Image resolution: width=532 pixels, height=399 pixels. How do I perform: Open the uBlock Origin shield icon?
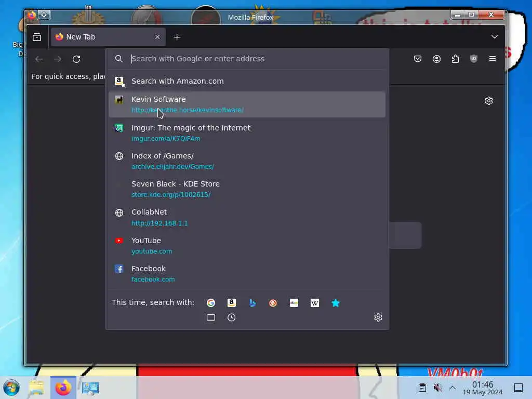[x=474, y=59]
